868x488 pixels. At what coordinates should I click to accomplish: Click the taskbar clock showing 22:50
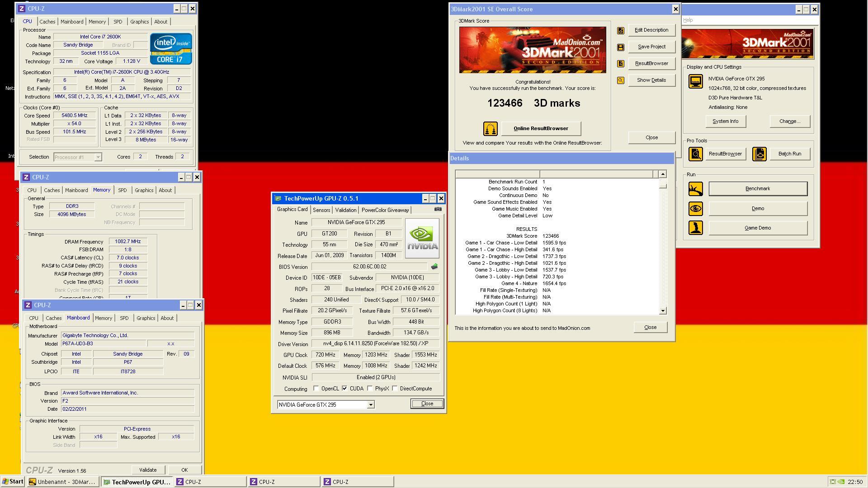pyautogui.click(x=855, y=482)
